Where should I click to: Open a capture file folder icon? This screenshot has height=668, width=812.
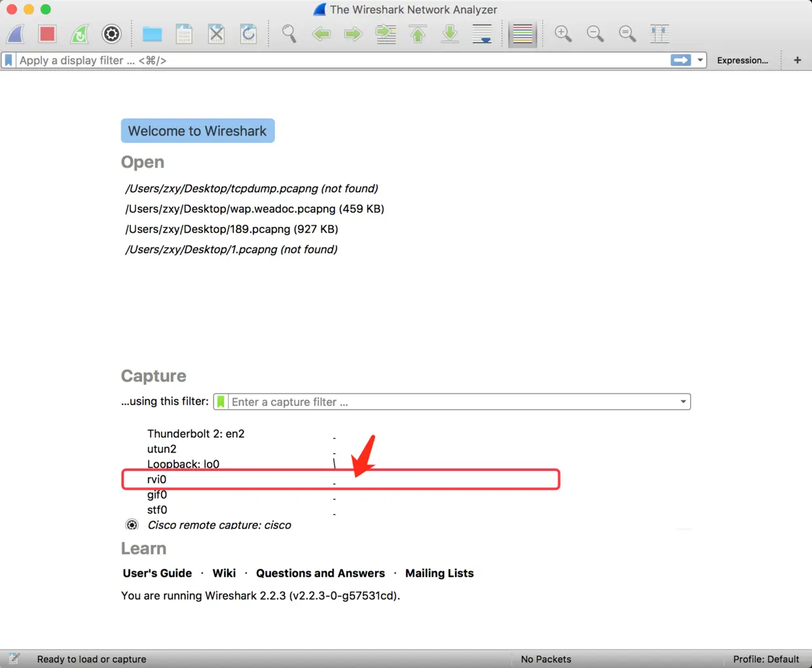click(x=152, y=33)
